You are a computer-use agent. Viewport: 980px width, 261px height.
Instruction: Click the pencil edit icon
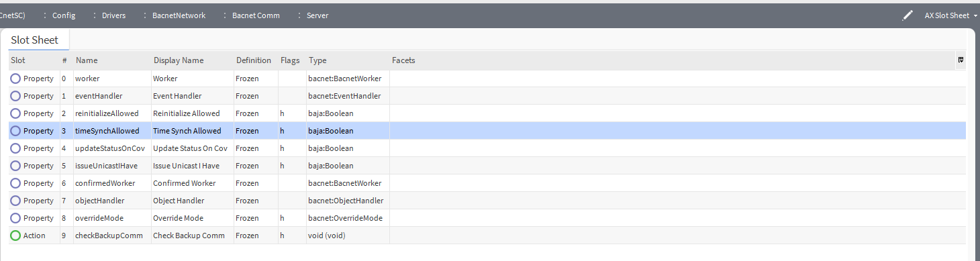click(908, 15)
